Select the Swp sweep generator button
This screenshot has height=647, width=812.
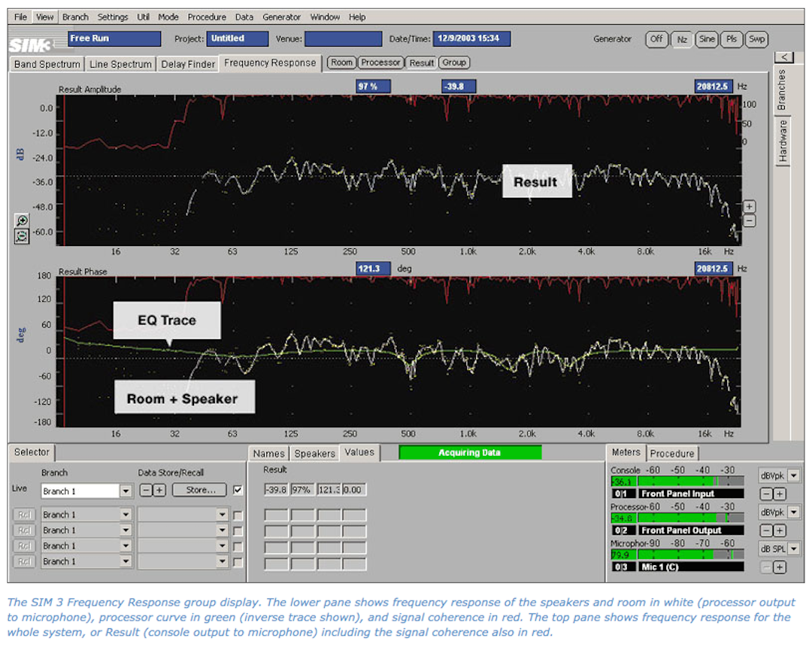point(756,39)
